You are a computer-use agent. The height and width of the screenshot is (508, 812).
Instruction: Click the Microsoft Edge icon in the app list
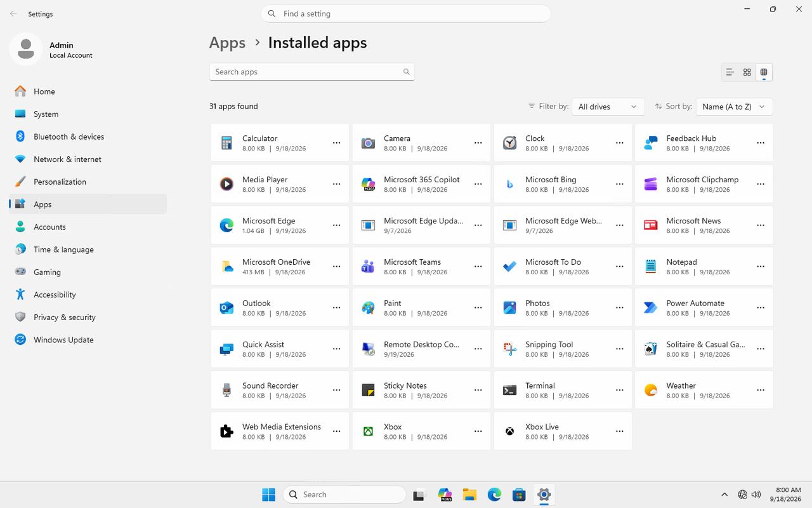[226, 225]
